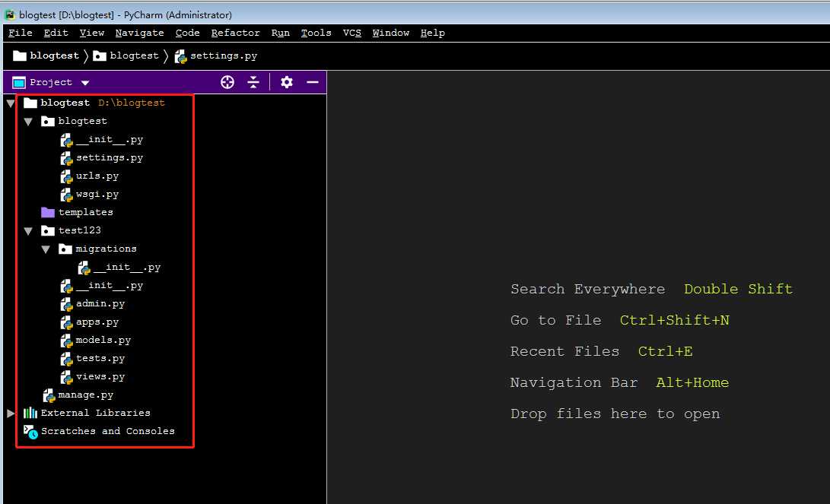Click the Scratches and Consoles clock icon
The width and height of the screenshot is (830, 504).
pos(30,432)
